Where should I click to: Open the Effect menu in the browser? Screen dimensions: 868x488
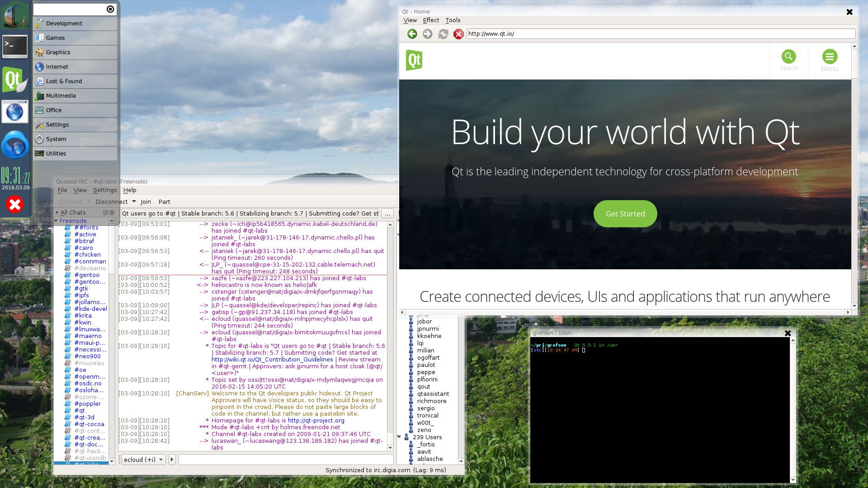(430, 20)
